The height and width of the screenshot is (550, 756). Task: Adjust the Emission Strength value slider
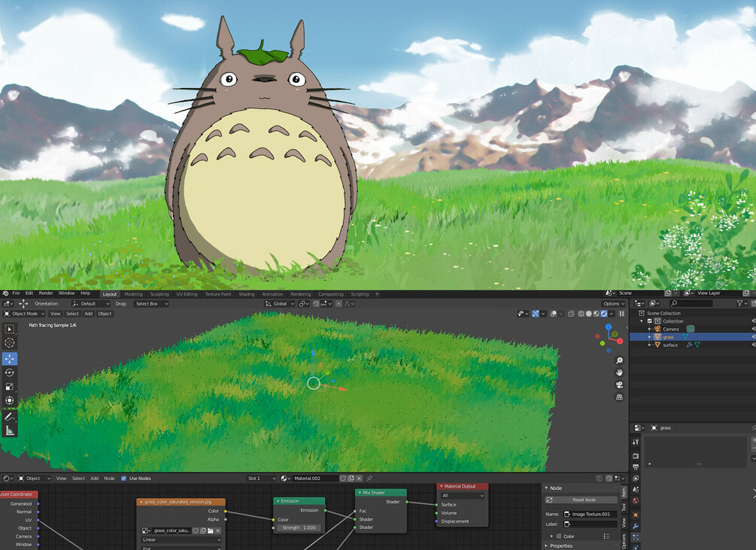[299, 528]
